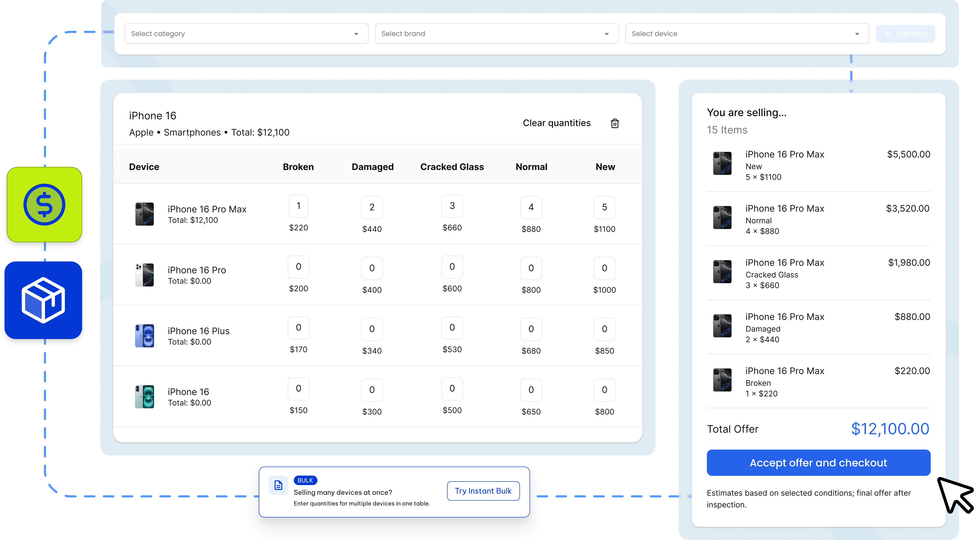The height and width of the screenshot is (541, 980).
Task: Click the document icon in bulk banner
Action: 278,485
